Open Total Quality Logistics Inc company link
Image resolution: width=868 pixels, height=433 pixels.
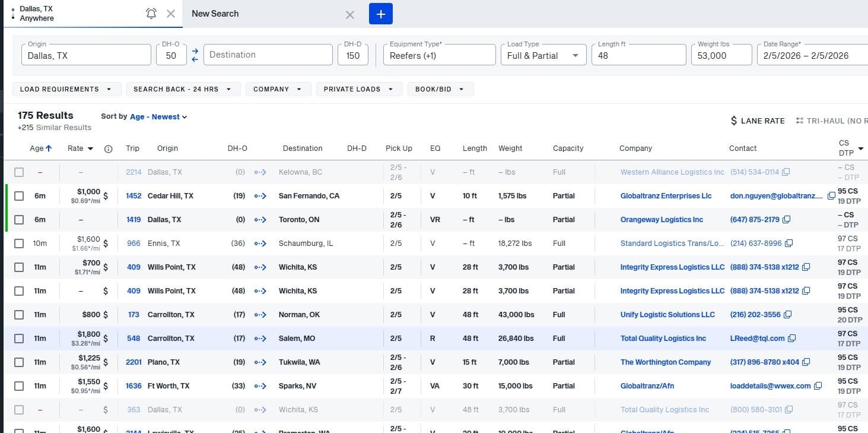point(663,339)
